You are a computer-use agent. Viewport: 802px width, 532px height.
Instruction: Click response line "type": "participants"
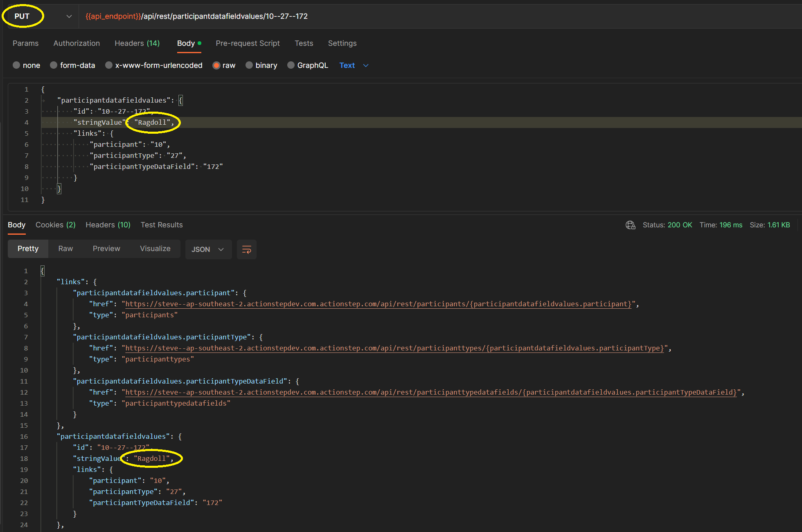pos(133,315)
